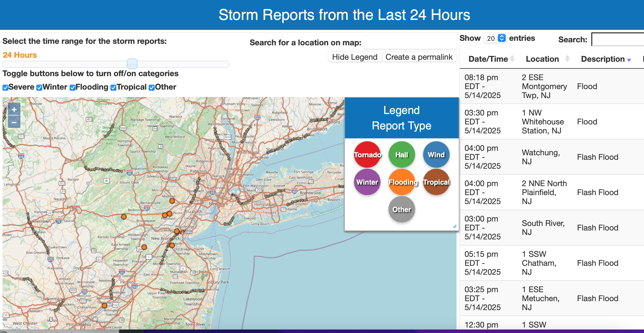The image size is (644, 333).
Task: Click the Legend Report Type header
Action: coord(402,118)
